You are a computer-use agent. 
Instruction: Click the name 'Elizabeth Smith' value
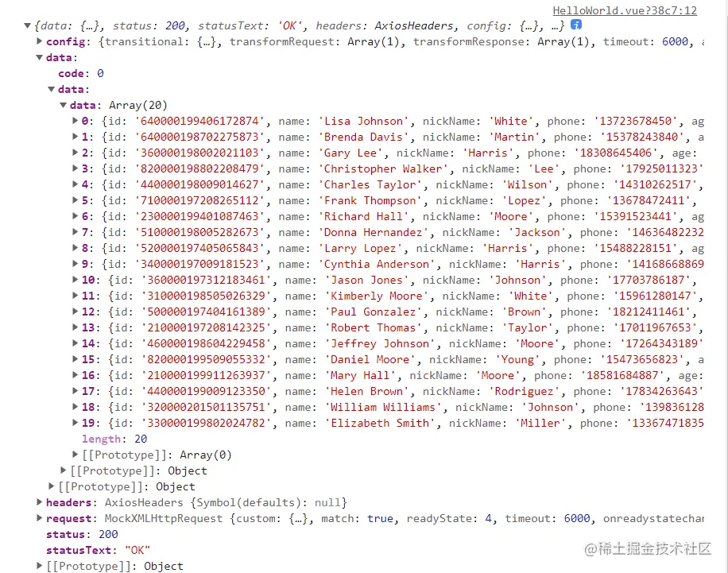point(380,423)
